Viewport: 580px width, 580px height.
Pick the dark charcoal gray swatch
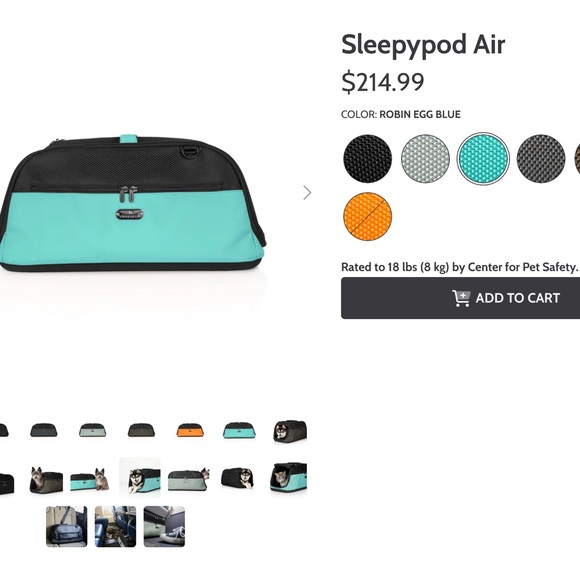(541, 159)
